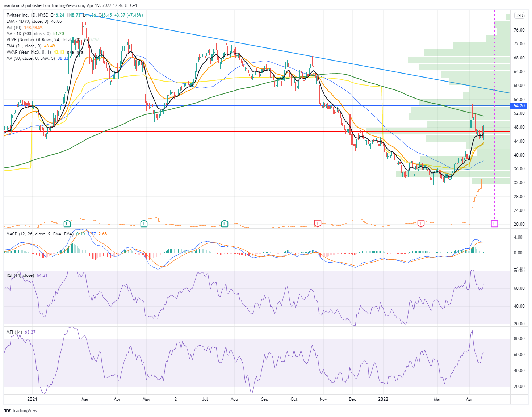Click the MA 50 SMA indicator legend
This screenshot has width=532, height=417.
click(x=37, y=58)
